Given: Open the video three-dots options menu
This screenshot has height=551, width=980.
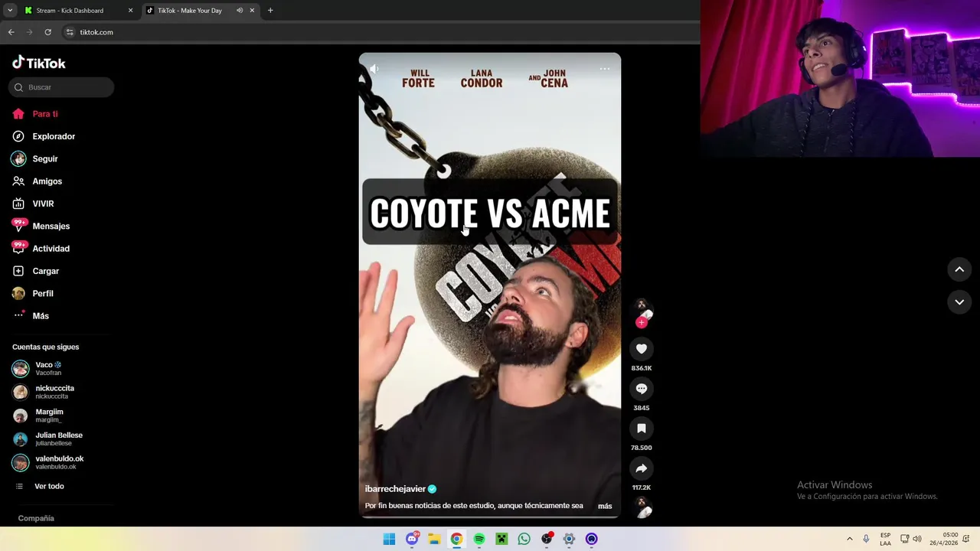Looking at the screenshot, I should pos(605,69).
